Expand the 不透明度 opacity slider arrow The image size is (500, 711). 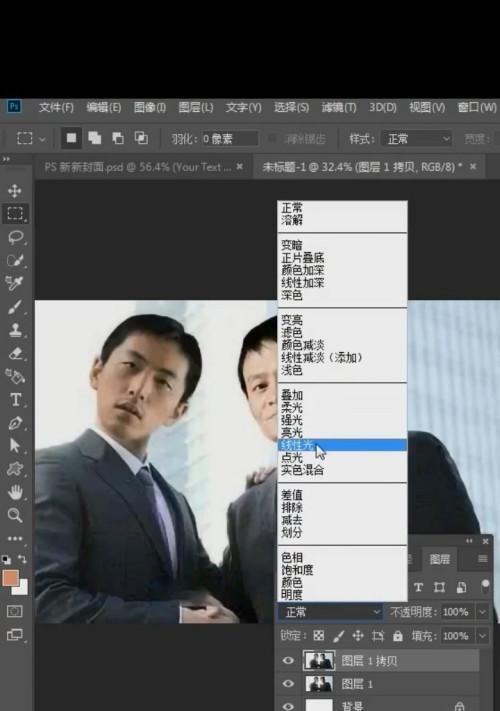(x=483, y=612)
